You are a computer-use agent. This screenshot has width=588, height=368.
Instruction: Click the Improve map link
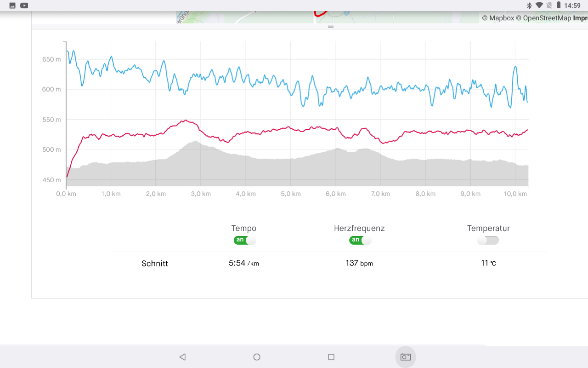(x=580, y=18)
